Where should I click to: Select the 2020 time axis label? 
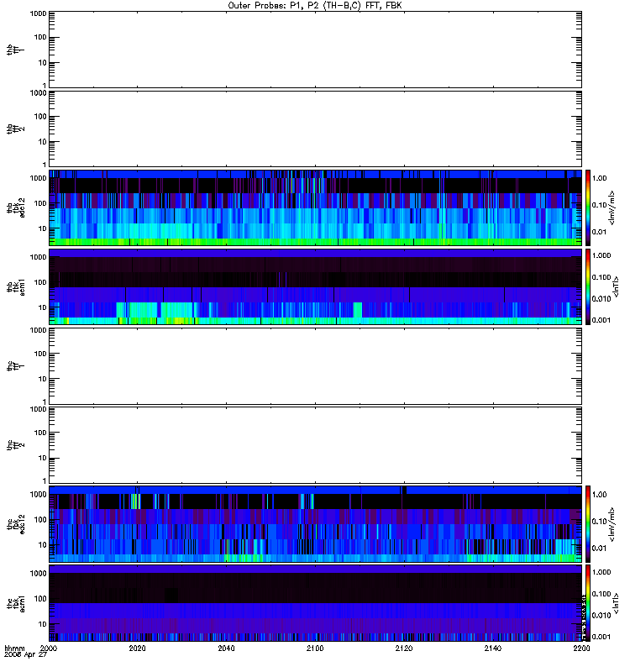[137, 648]
